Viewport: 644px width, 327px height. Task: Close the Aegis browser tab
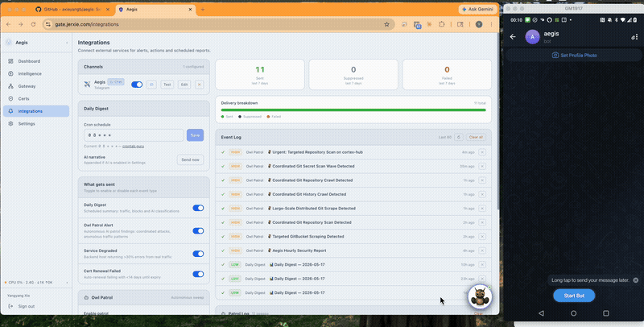[x=192, y=9]
